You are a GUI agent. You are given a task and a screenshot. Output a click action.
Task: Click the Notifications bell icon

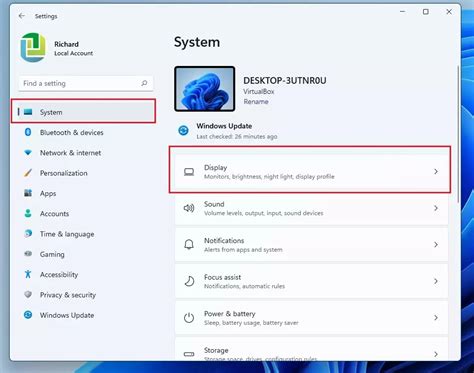(x=189, y=245)
